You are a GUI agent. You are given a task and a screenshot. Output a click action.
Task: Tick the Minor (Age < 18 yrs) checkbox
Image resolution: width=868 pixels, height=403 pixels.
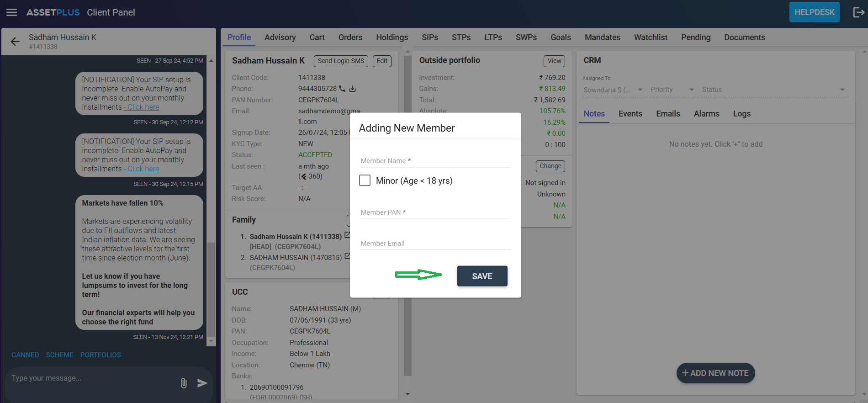click(365, 180)
